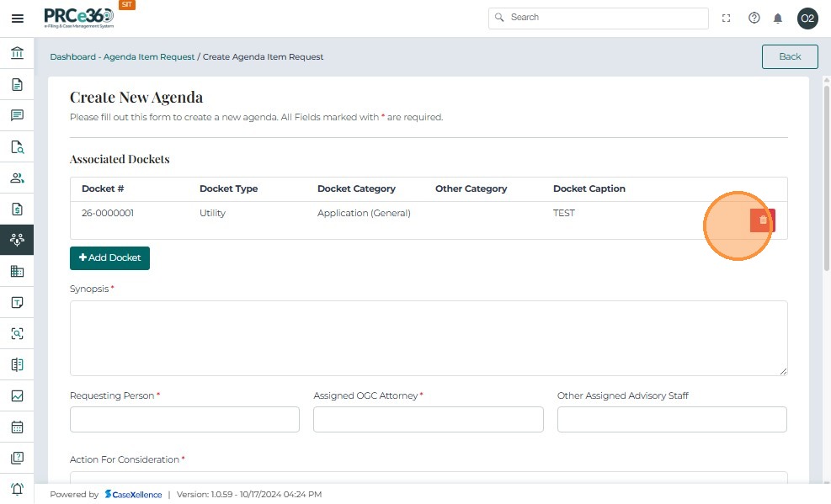This screenshot has height=504, width=831.
Task: Open the Assigned OGC Attorney field
Action: click(x=428, y=419)
